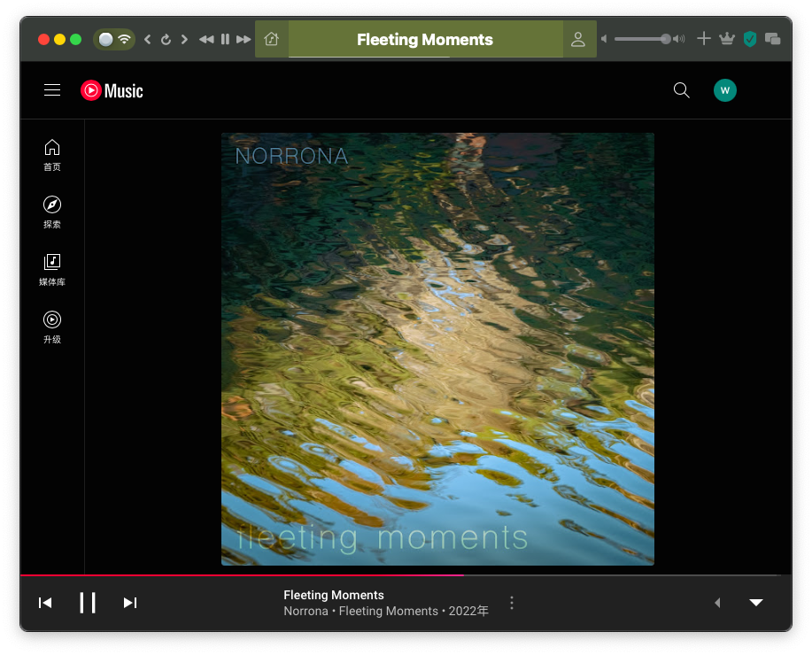Collapse the player page with down triangle

pyautogui.click(x=756, y=602)
